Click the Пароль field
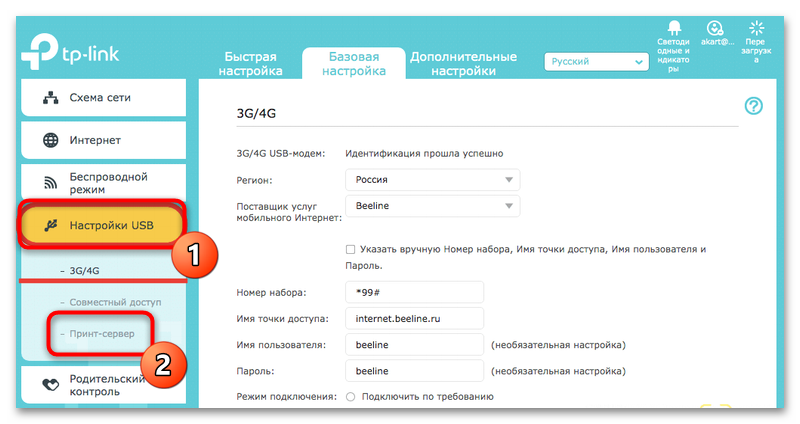The height and width of the screenshot is (424, 800). [x=414, y=371]
